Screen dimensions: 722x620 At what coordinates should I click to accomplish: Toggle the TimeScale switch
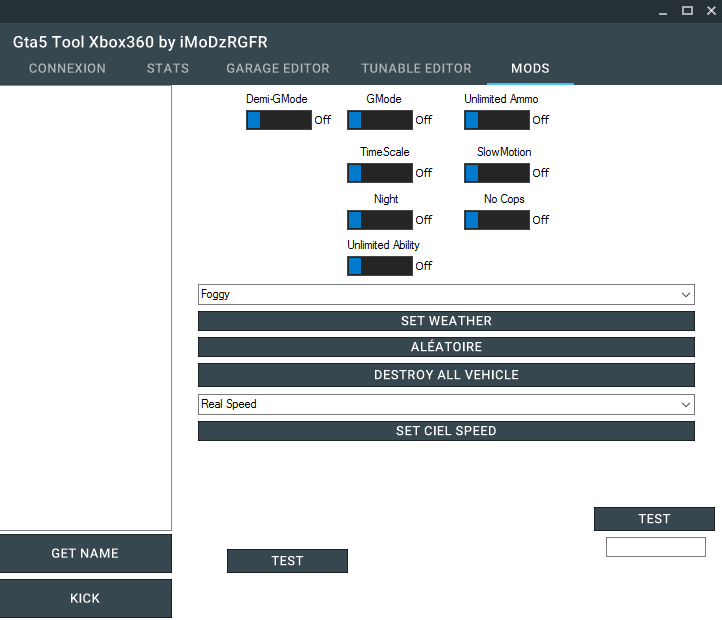pyautogui.click(x=379, y=173)
